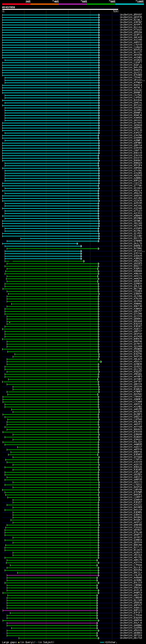Select label UniRef100_A8J718
The image size is (146, 644).
(x=131, y=638)
